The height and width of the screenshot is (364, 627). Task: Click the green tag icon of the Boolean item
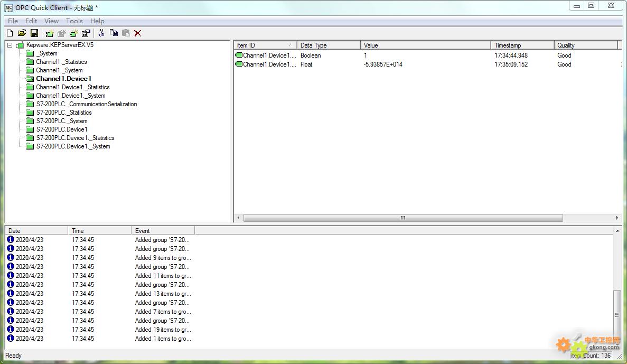click(x=239, y=55)
